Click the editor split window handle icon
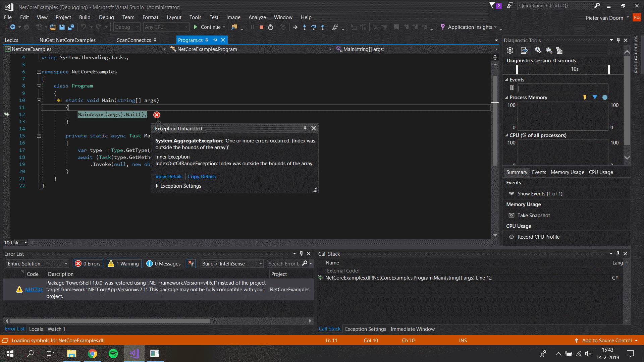The height and width of the screenshot is (362, 644). click(495, 57)
